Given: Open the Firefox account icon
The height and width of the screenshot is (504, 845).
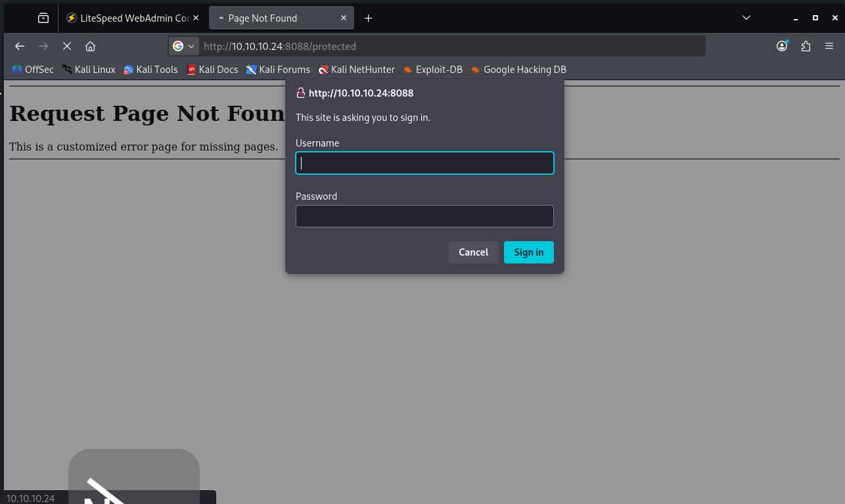Looking at the screenshot, I should pos(782,46).
